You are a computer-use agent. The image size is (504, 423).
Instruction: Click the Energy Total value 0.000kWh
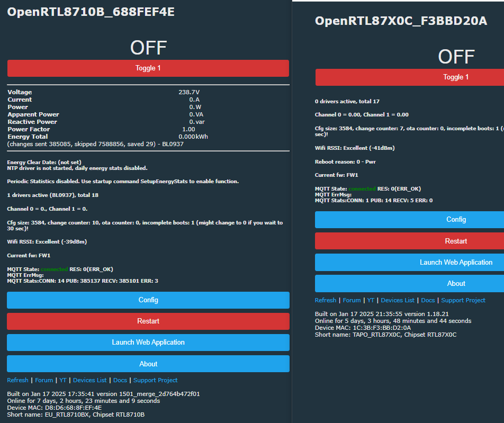[x=193, y=137]
